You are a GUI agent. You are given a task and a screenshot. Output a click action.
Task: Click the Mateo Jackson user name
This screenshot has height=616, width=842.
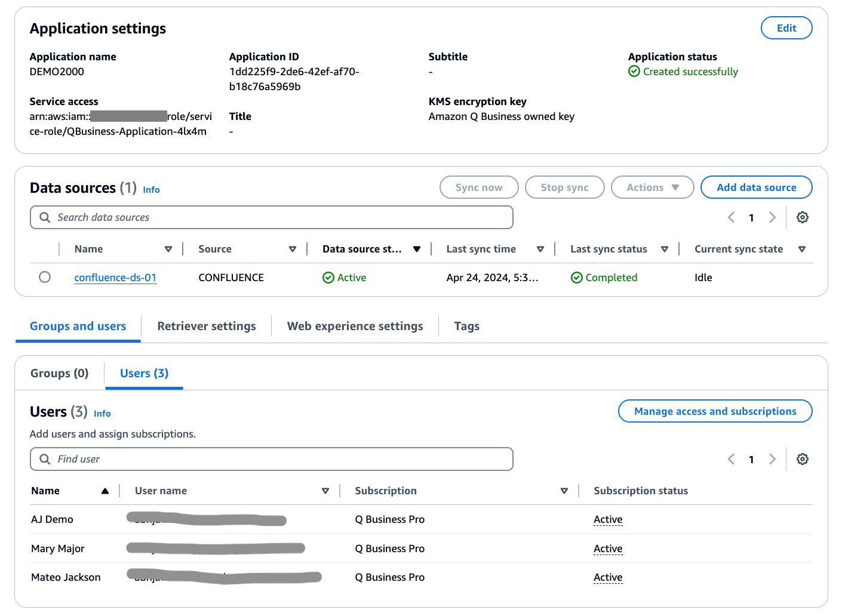pyautogui.click(x=66, y=577)
